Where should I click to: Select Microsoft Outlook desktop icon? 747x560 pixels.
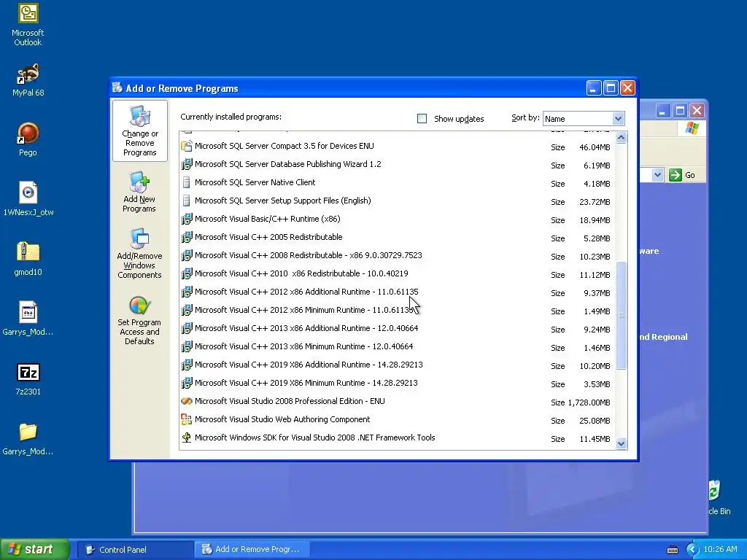coord(28,25)
